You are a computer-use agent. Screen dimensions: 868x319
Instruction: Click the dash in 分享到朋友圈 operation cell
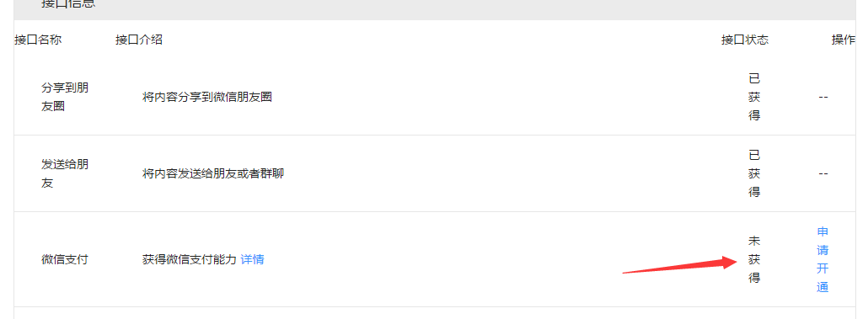(823, 98)
